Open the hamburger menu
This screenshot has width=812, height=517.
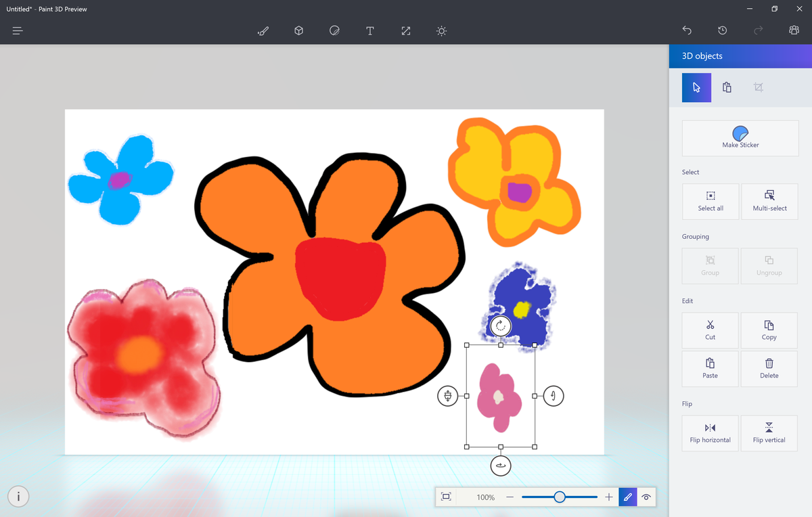17,30
